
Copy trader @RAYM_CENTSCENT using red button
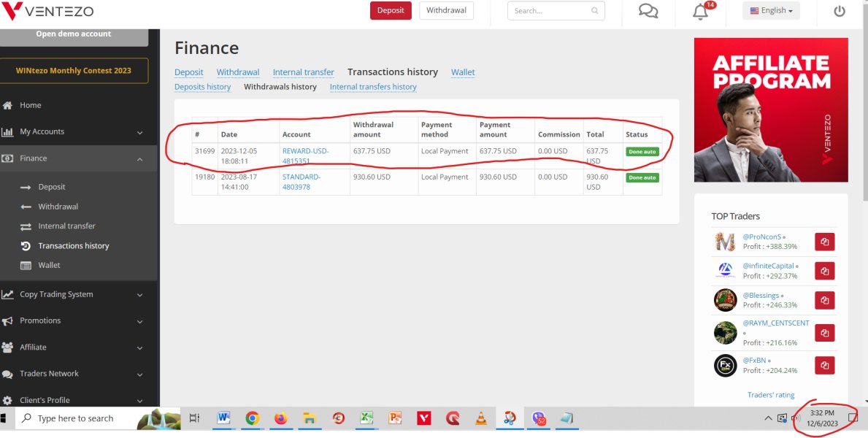(x=824, y=333)
